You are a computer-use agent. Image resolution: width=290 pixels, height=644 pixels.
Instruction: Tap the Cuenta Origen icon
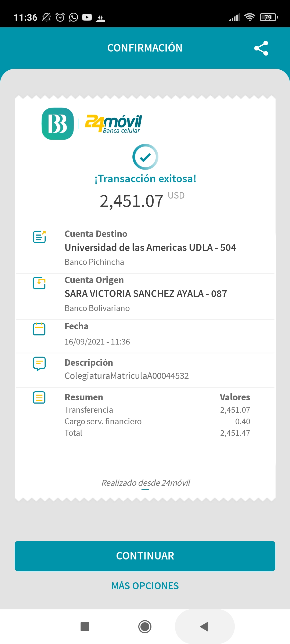pyautogui.click(x=39, y=283)
